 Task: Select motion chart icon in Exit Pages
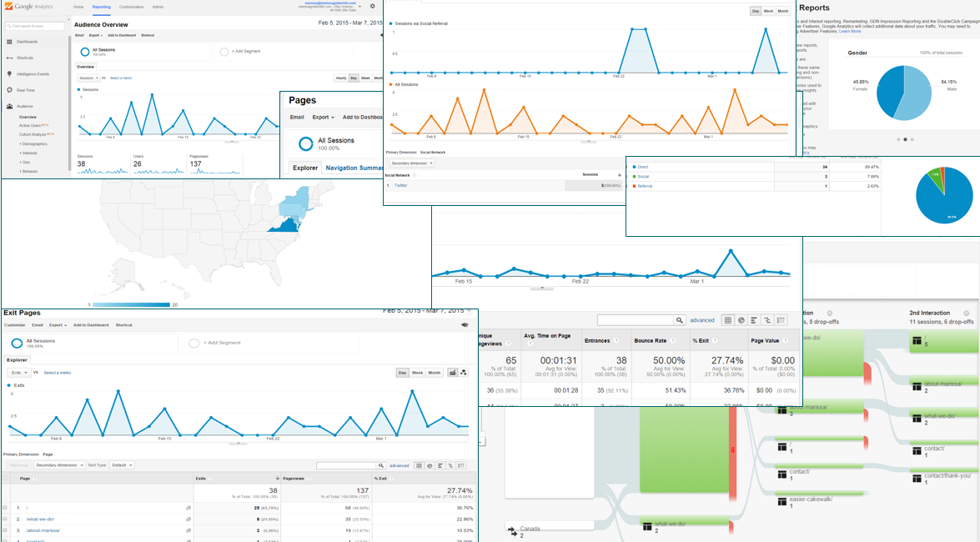click(463, 373)
